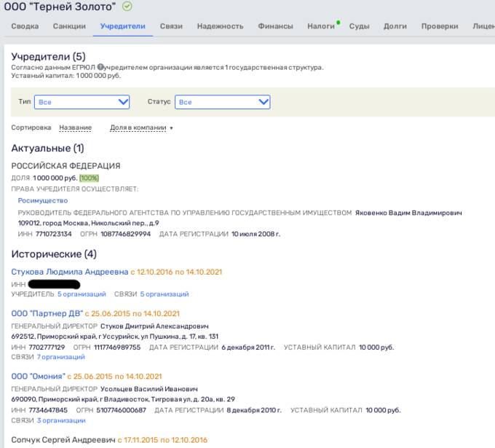Image resolution: width=495 pixels, height=448 pixels.
Task: View the Суды tab
Action: coord(359,26)
